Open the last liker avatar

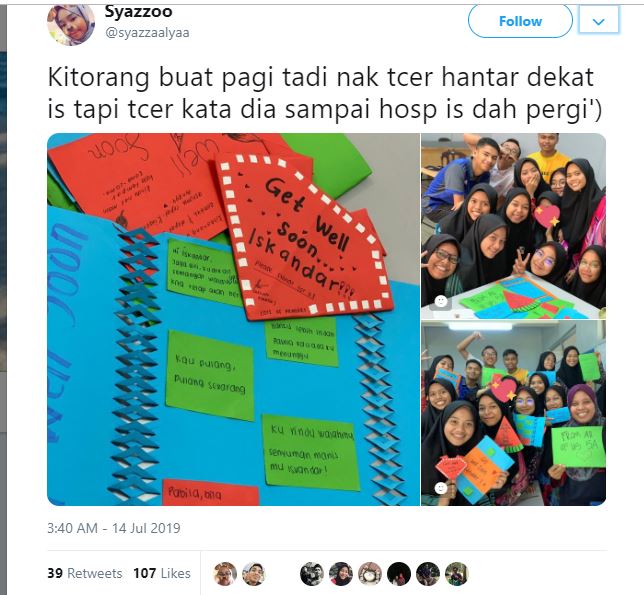[x=457, y=574]
